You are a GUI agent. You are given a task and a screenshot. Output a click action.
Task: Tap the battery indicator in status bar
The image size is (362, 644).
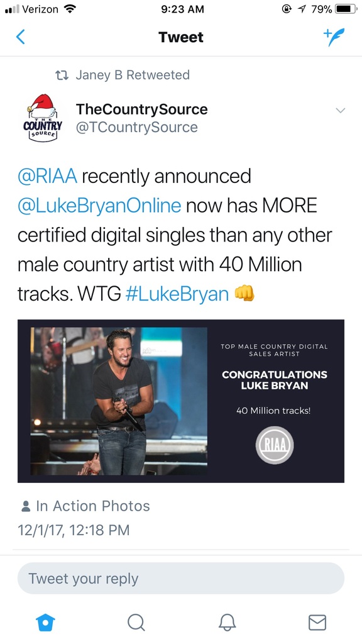[x=346, y=9]
